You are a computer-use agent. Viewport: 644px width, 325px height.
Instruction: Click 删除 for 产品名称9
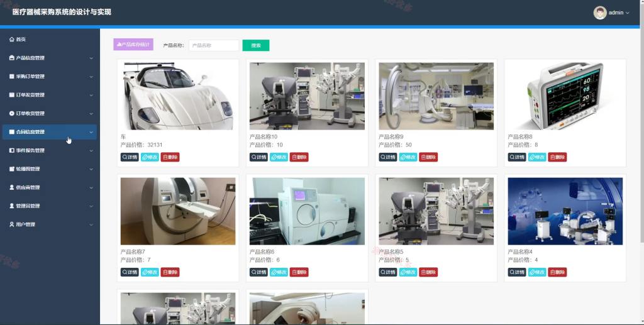(x=428, y=157)
